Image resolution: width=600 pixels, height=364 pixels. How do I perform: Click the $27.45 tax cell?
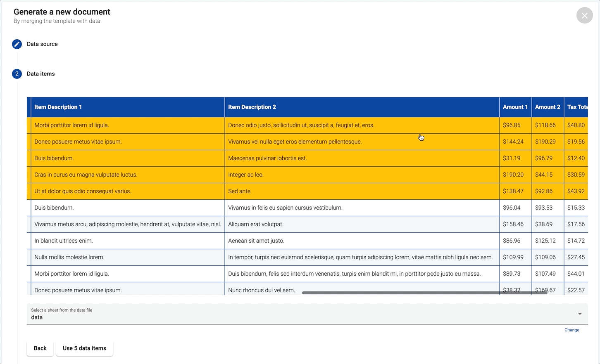[576, 258]
